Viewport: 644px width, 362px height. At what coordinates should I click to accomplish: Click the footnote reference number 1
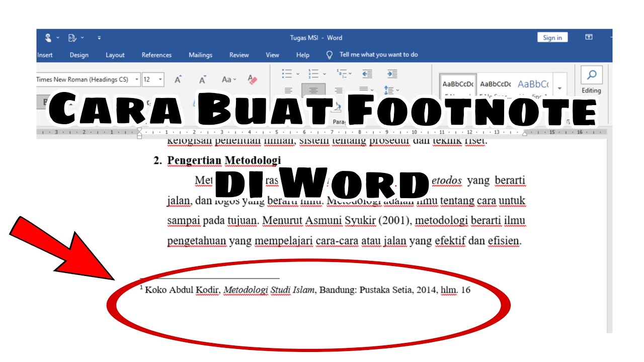coord(141,288)
